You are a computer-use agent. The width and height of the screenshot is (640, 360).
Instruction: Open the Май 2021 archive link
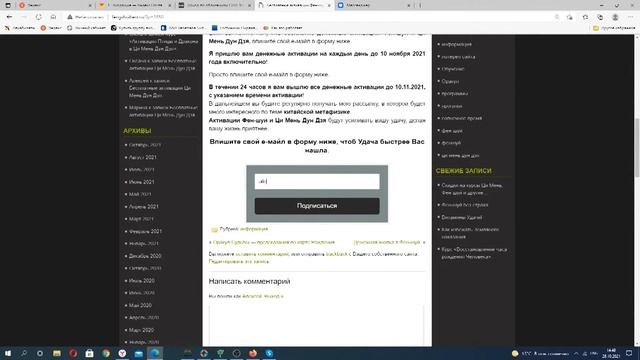[x=140, y=194]
